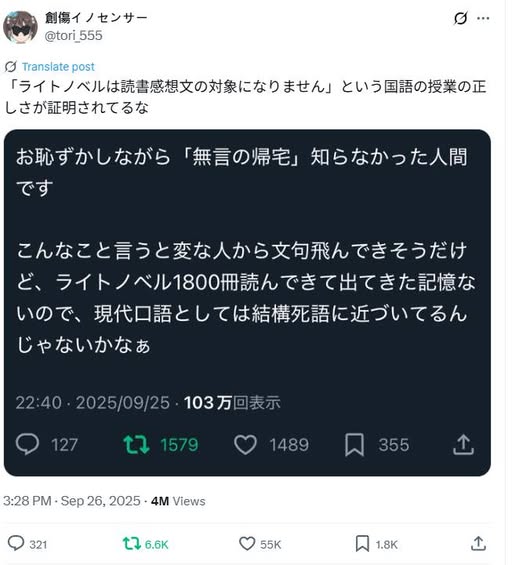Open the @tori_555 handle link

point(74,35)
